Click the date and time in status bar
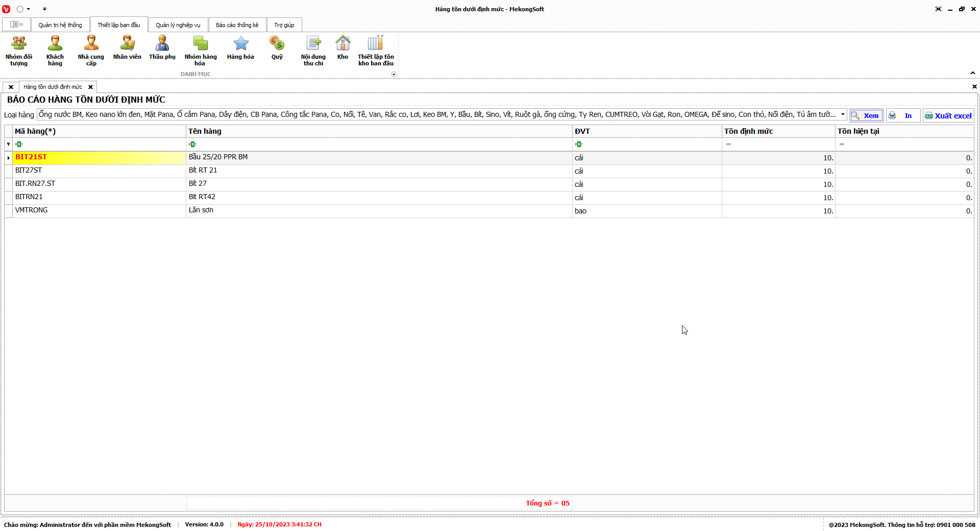This screenshot has height=531, width=980. point(279,525)
